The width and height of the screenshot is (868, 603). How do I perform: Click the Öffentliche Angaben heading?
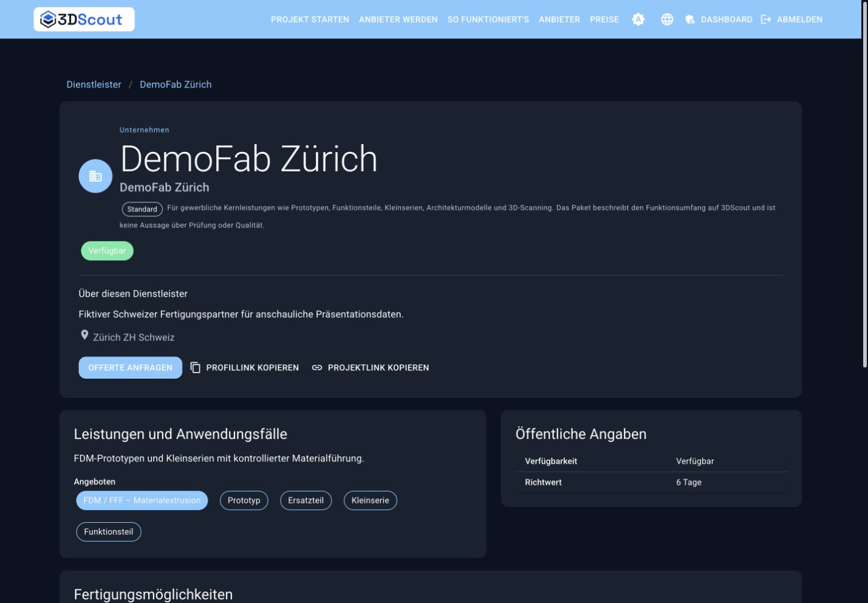(x=581, y=434)
